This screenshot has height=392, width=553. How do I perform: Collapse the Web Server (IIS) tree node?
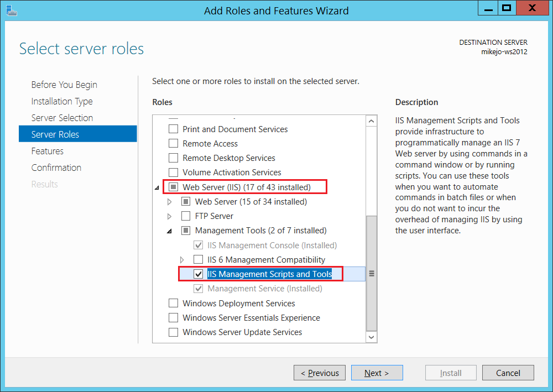point(156,187)
